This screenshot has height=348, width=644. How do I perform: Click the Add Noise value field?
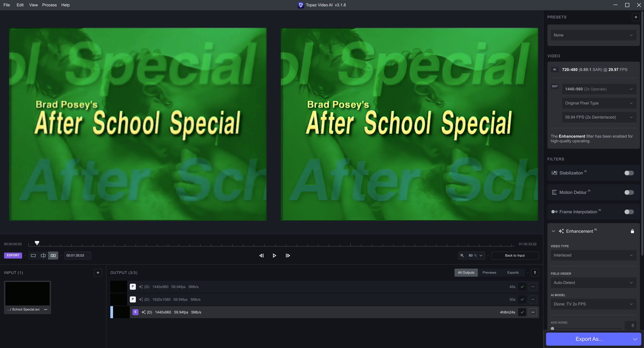point(630,325)
